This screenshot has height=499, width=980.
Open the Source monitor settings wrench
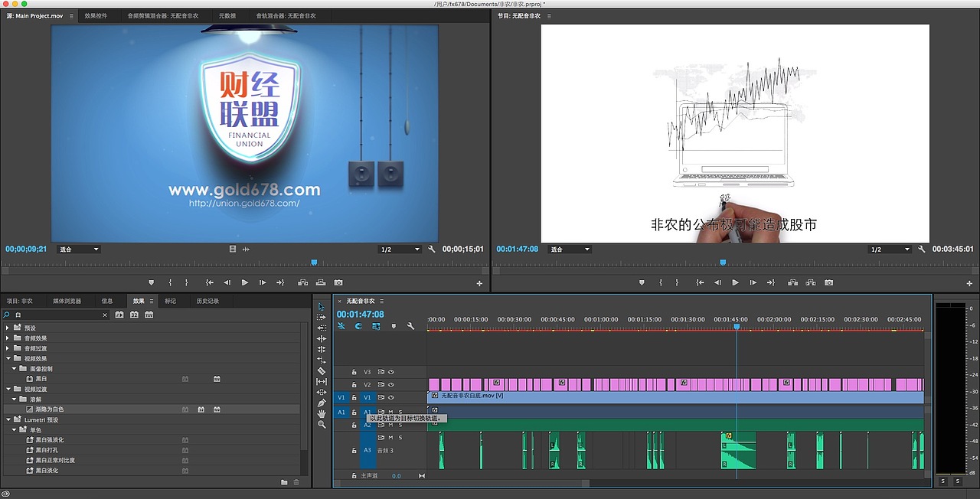pyautogui.click(x=432, y=249)
